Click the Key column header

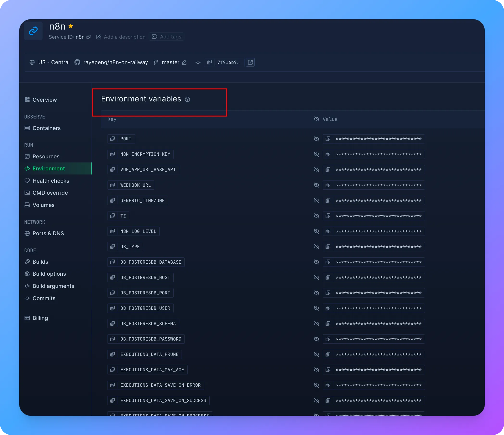(x=112, y=119)
